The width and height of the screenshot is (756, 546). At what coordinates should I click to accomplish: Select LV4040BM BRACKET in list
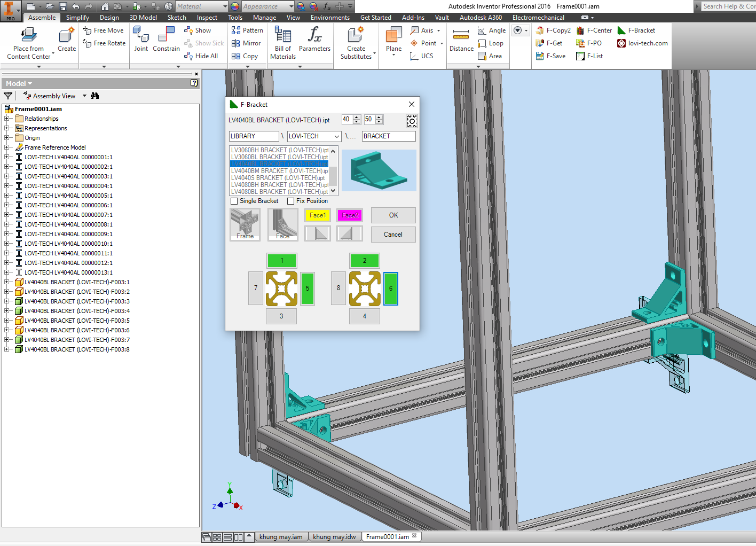(279, 171)
